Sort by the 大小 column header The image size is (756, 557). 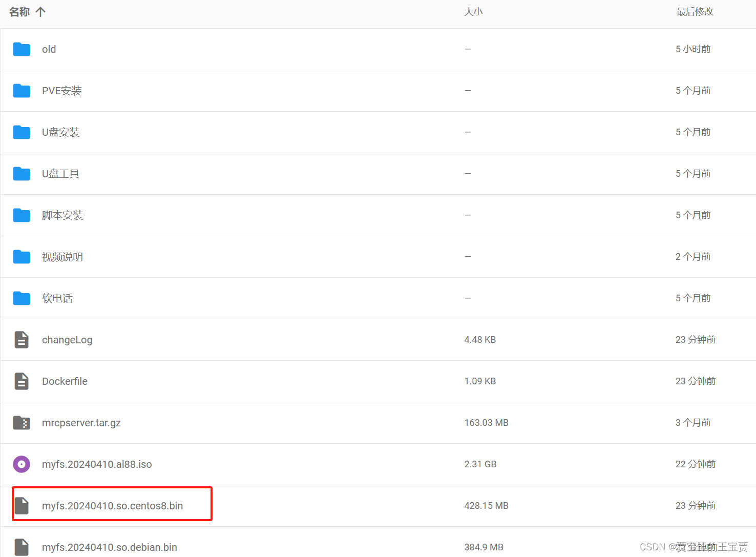point(473,12)
